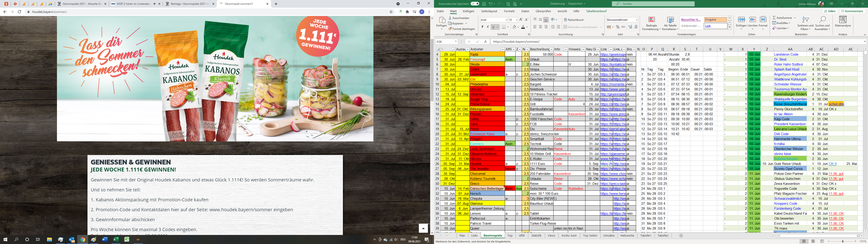Open the Tabellenentwurf ribbon tab
Viewport: 868px width, 244px height.
[x=597, y=11]
